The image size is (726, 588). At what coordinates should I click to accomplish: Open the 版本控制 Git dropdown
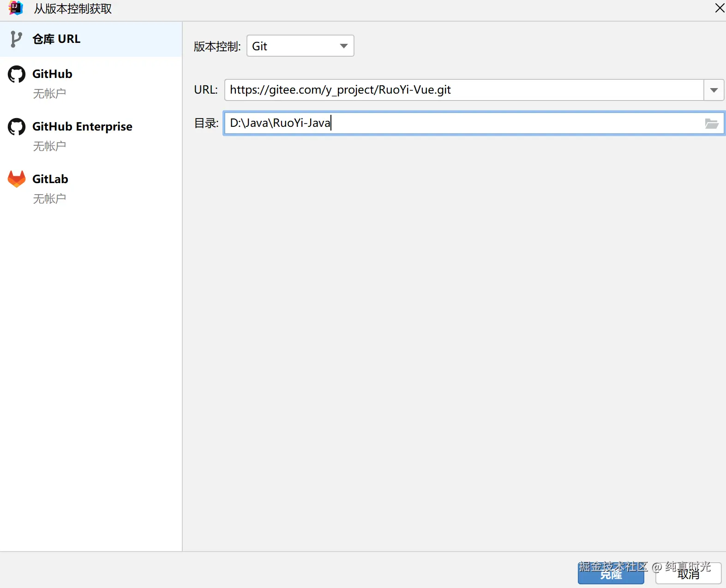coord(300,46)
